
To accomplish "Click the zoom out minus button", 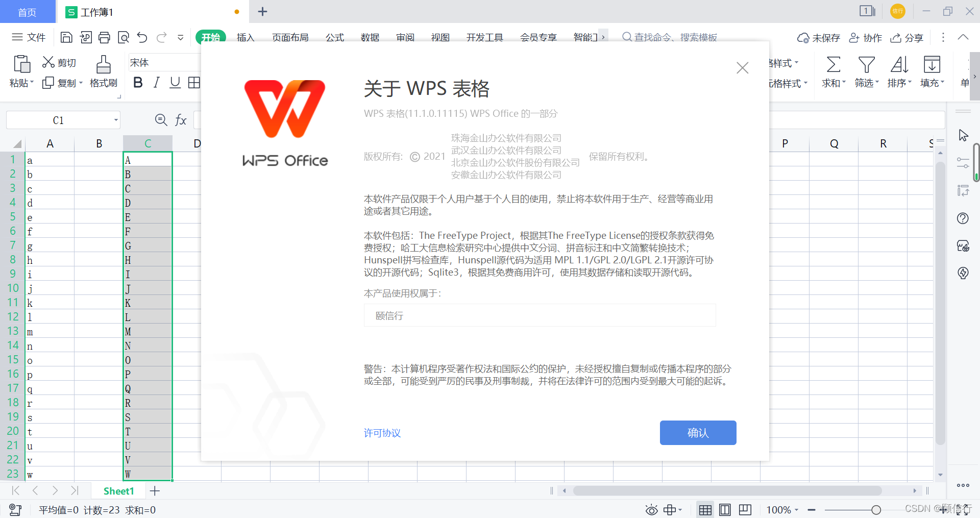I will (x=812, y=510).
